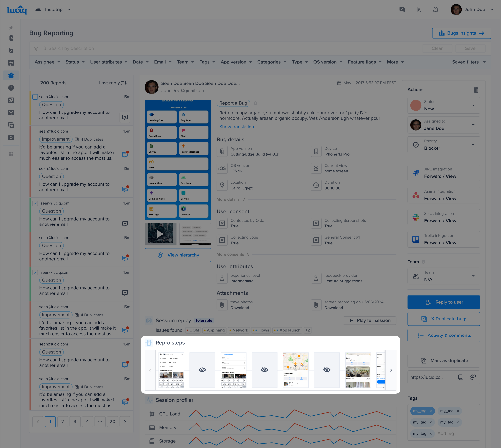Reveal the first hidden repro step
501x448 pixels.
[x=202, y=370]
